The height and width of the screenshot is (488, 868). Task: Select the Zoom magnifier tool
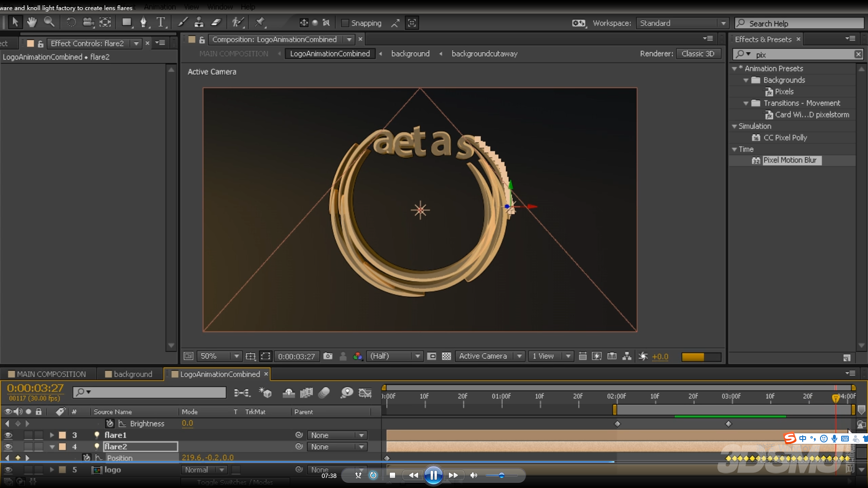49,22
